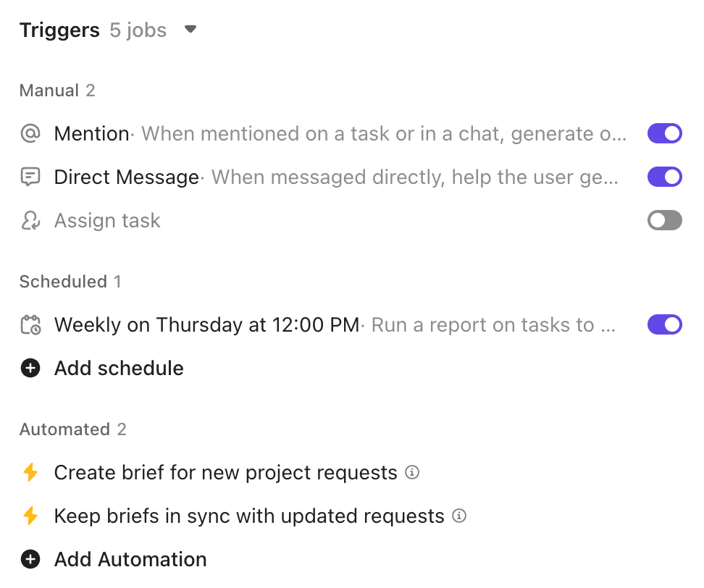
Task: Click the lightning bolt beside Create brief automation
Action: tap(30, 472)
